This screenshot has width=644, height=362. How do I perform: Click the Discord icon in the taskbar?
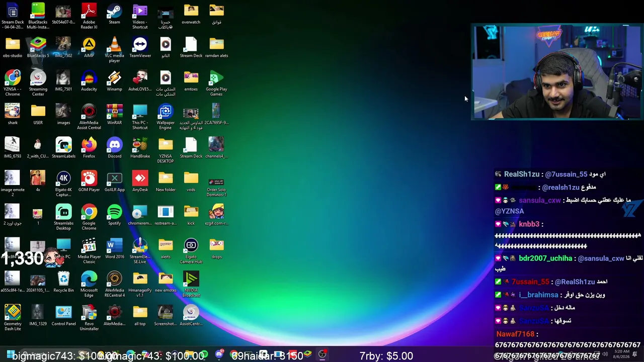[219, 354]
